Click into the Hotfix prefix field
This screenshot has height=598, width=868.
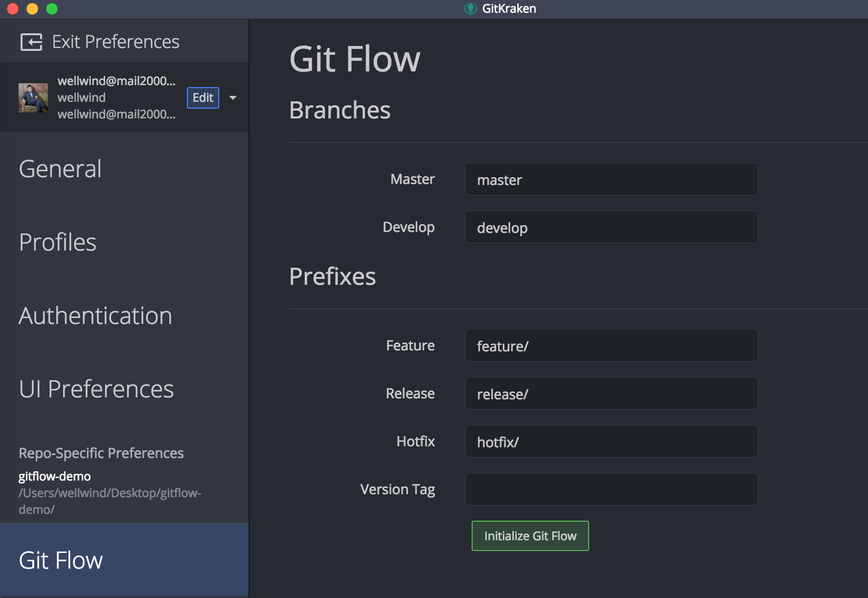(611, 442)
